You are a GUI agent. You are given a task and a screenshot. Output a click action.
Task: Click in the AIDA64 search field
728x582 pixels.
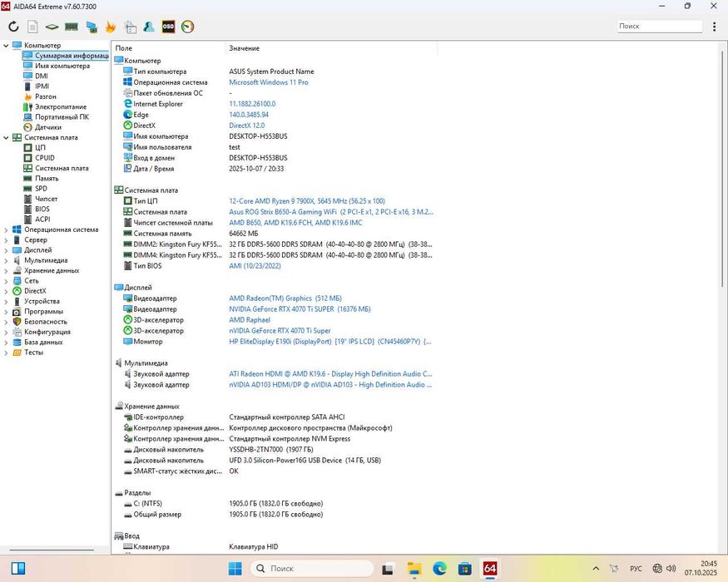pyautogui.click(x=659, y=26)
